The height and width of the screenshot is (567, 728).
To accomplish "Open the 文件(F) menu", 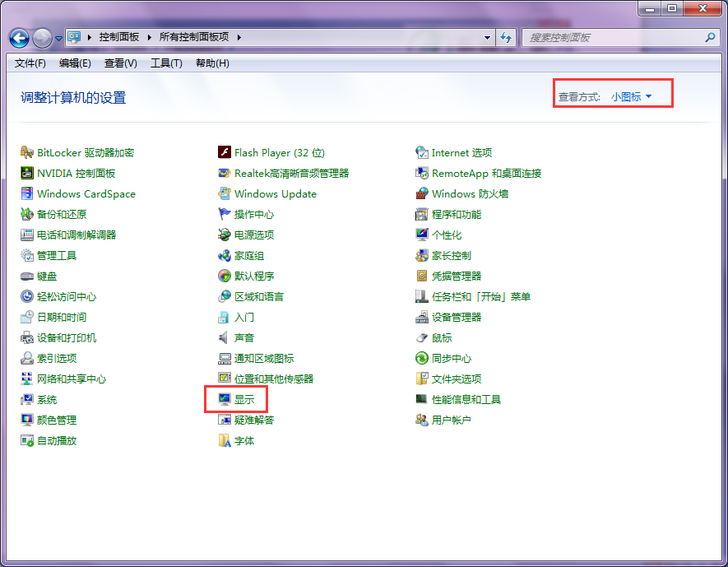I will [x=30, y=63].
